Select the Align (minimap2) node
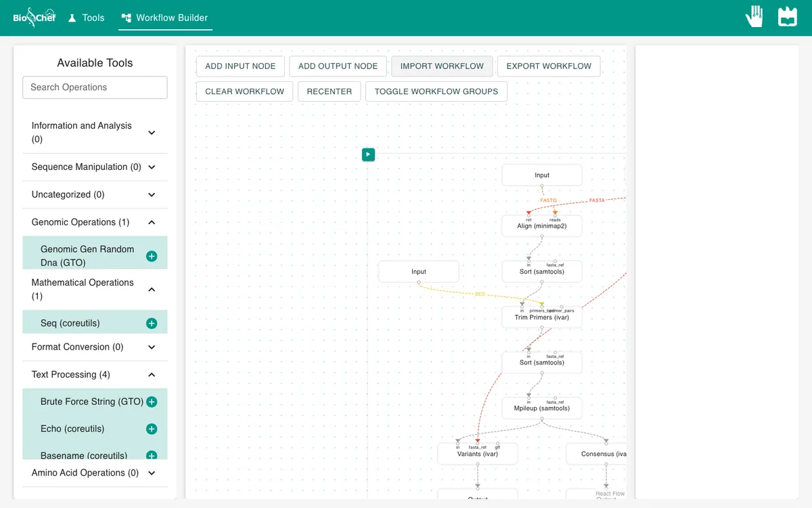The width and height of the screenshot is (812, 508). pos(542,226)
